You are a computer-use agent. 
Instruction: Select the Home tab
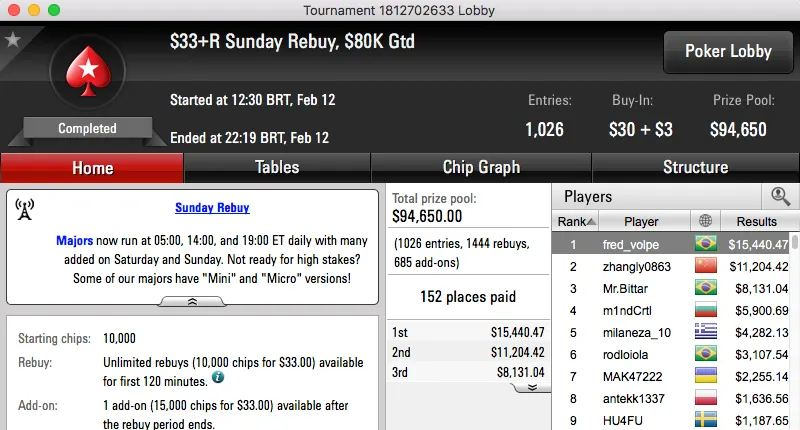(x=92, y=168)
